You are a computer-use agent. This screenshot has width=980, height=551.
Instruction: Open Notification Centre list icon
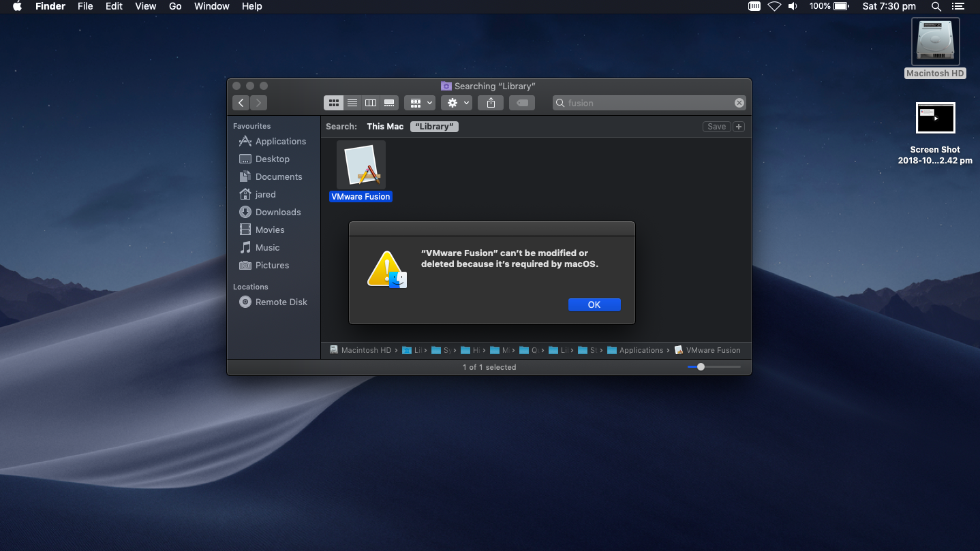[958, 6]
